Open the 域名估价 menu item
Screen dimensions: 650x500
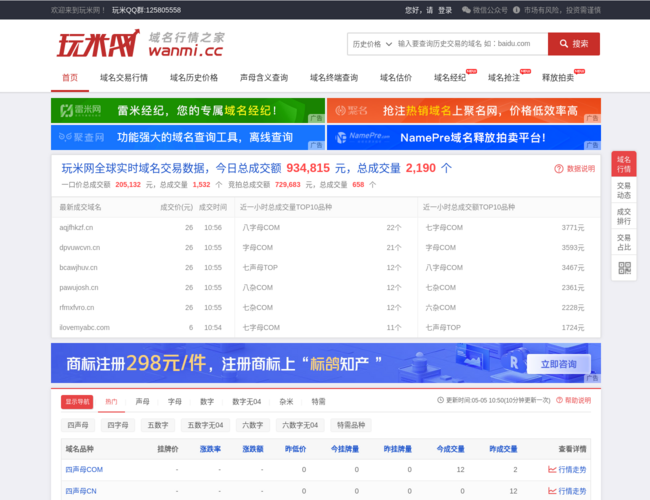pos(396,78)
